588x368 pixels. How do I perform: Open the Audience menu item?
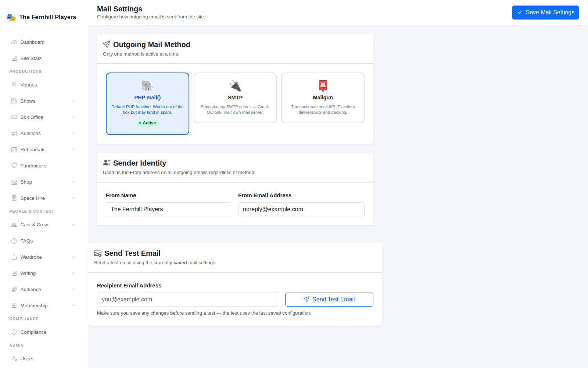[44, 290]
